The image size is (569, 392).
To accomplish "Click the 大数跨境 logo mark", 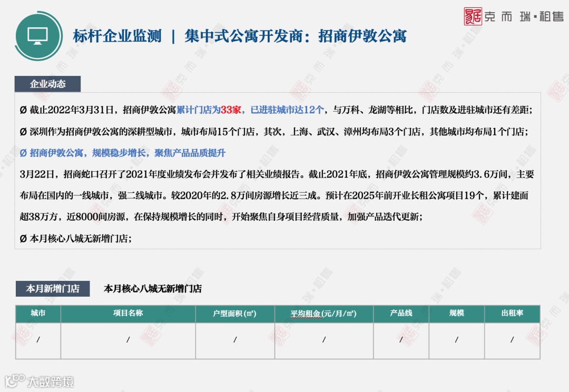I will pos(14,380).
